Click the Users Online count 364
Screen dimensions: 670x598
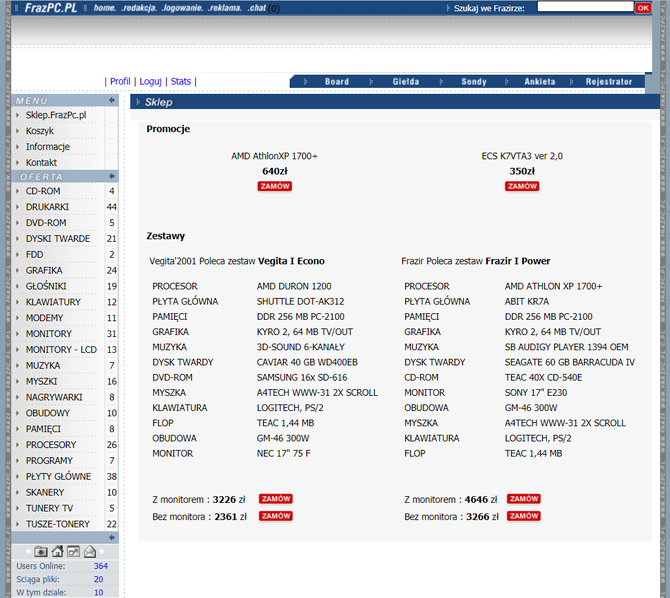[100, 566]
